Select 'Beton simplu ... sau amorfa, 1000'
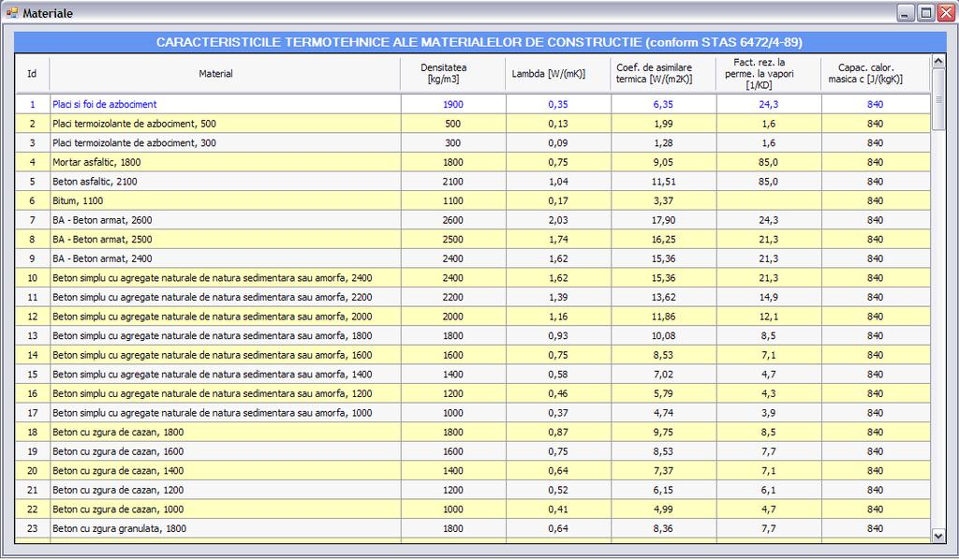 tap(472, 413)
